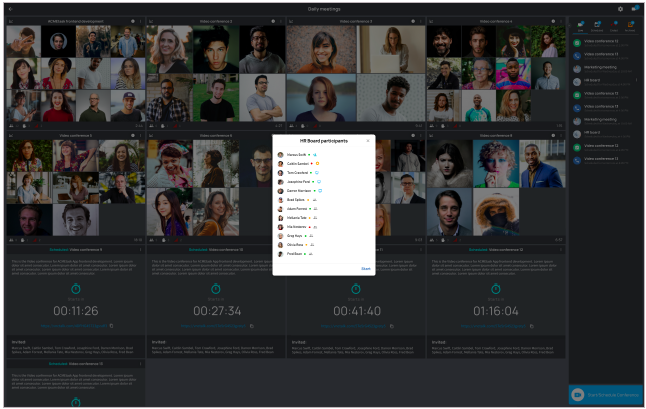
Task: Open three-dot menu of Video conference 8 panel
Action: (x=561, y=135)
